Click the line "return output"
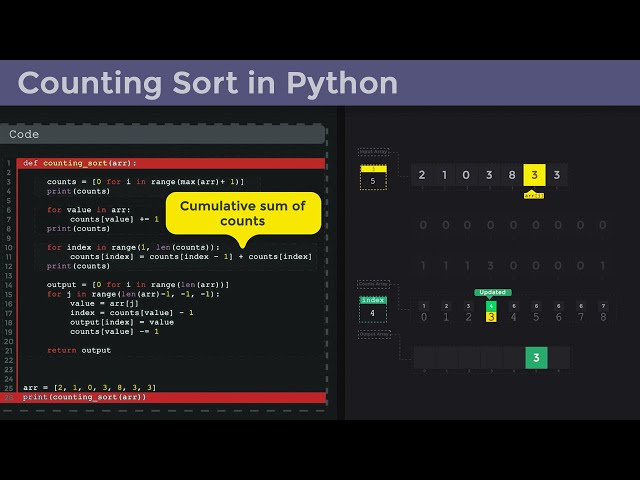 tap(79, 350)
